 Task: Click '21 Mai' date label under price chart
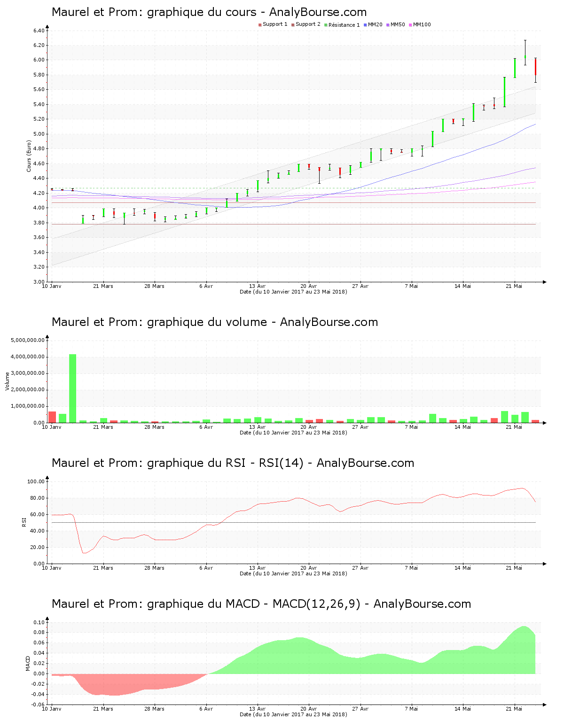pos(514,286)
